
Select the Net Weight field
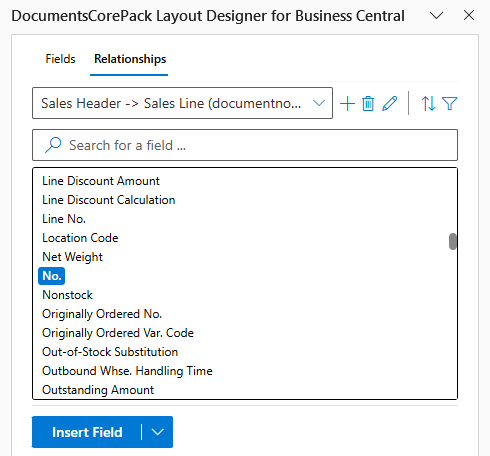tap(72, 257)
